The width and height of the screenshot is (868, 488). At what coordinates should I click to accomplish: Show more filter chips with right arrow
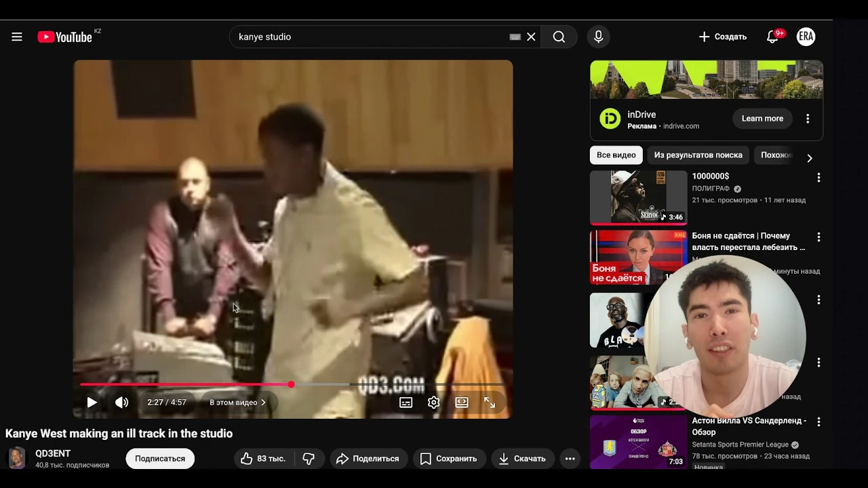pos(809,158)
